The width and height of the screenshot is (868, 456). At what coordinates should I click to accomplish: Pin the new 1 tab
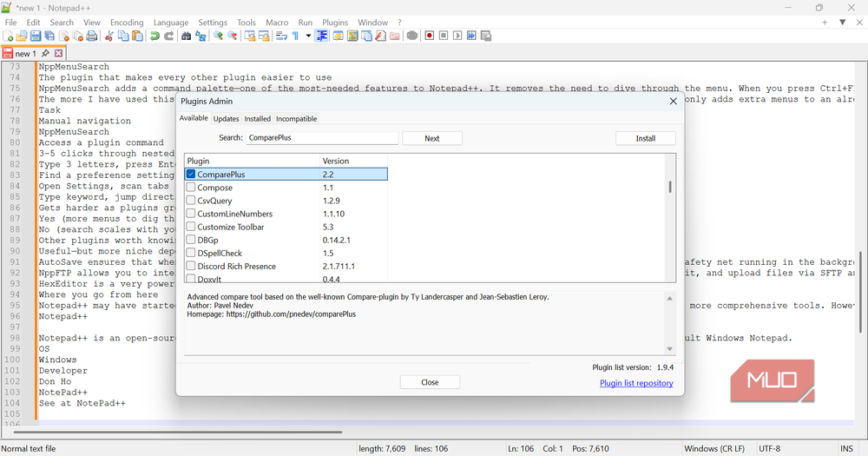tap(45, 53)
